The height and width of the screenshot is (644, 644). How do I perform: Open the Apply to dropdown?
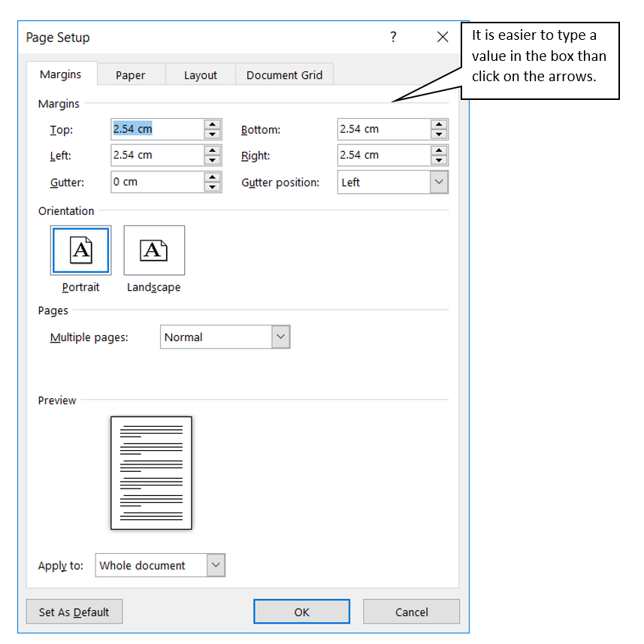[x=160, y=565]
